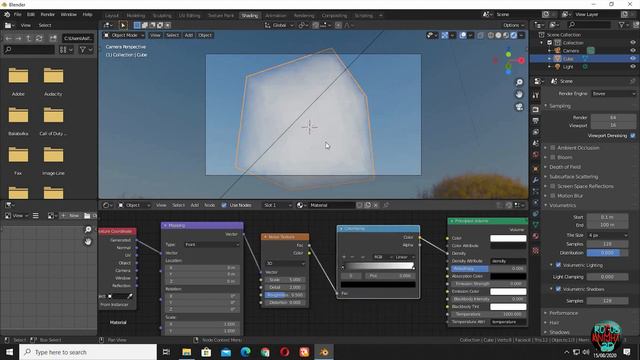Click the Light object icon in outliner

[x=558, y=67]
